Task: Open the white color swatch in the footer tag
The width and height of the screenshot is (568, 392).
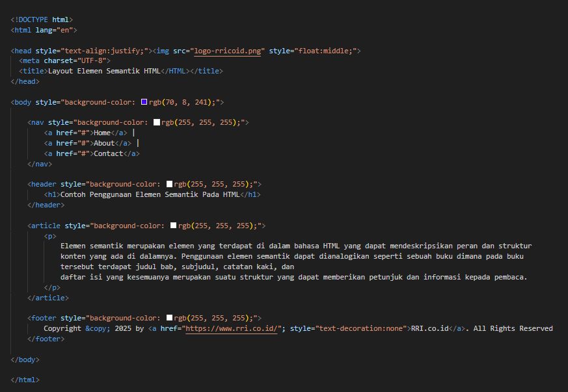Action: click(x=169, y=318)
